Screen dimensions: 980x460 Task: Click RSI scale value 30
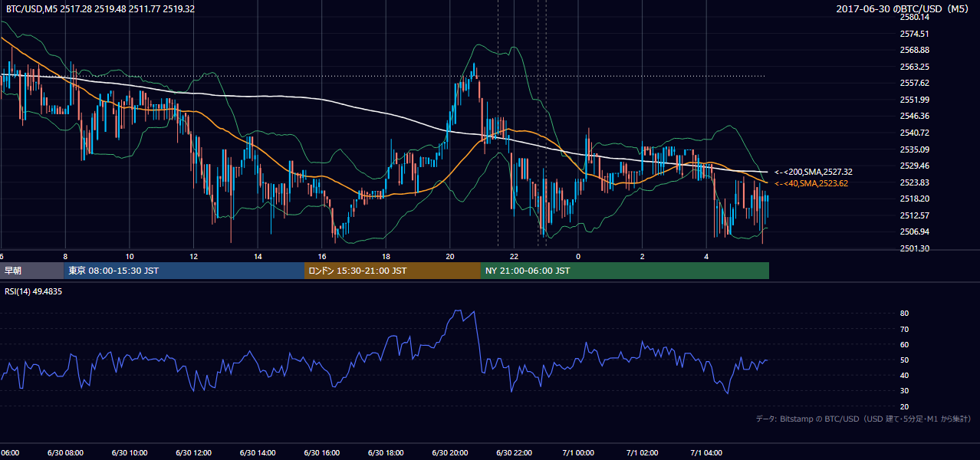pyautogui.click(x=904, y=391)
